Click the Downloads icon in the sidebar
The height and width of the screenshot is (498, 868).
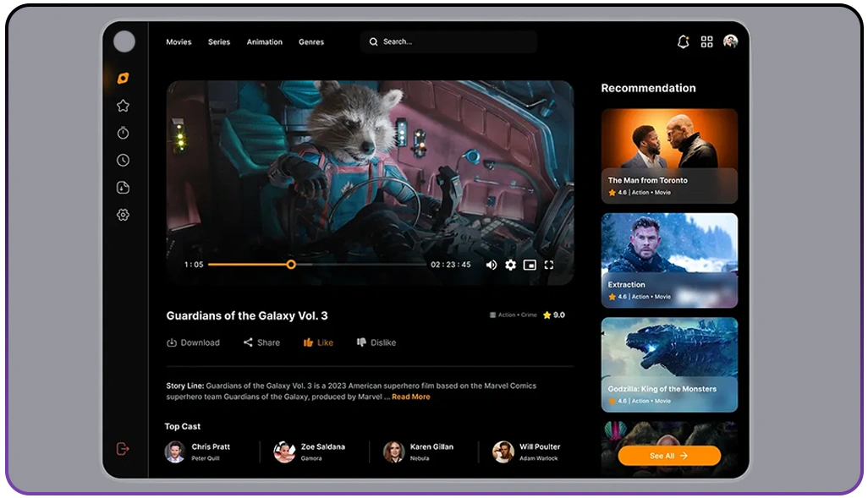coord(123,188)
